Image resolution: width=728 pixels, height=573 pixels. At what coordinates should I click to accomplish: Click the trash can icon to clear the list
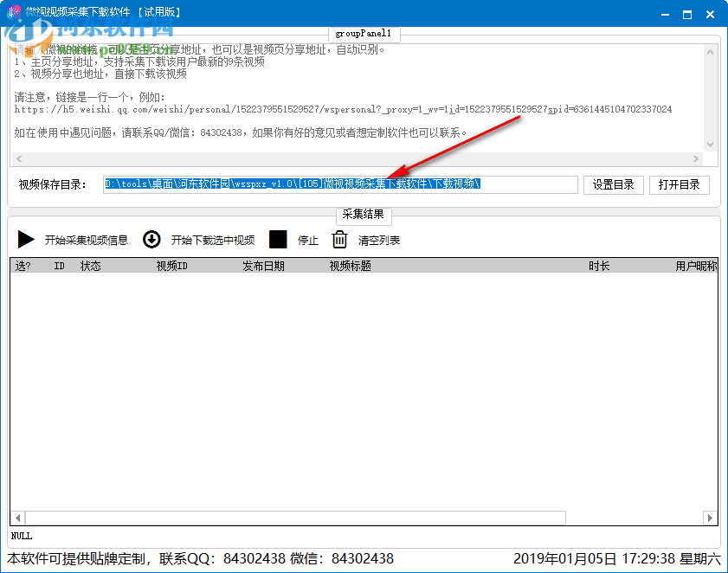(x=339, y=240)
